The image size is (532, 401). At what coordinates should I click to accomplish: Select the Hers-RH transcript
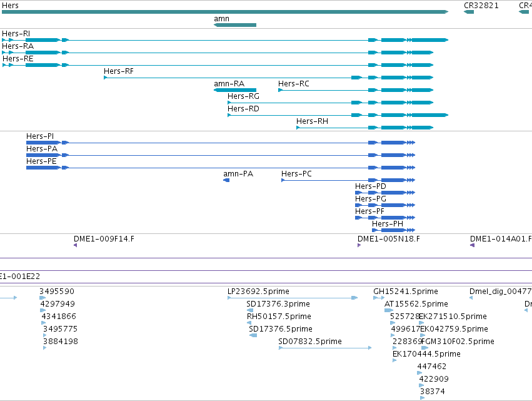pos(364,128)
